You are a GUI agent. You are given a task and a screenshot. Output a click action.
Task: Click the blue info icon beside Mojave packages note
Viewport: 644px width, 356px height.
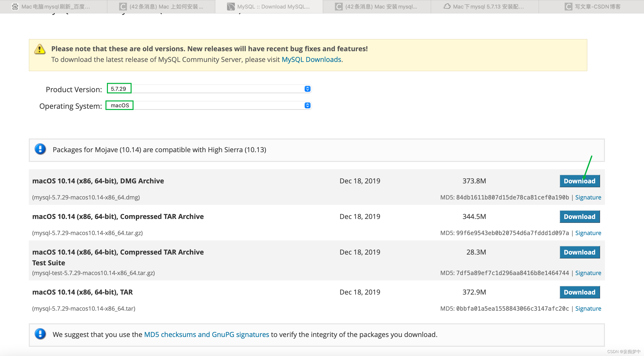click(40, 149)
